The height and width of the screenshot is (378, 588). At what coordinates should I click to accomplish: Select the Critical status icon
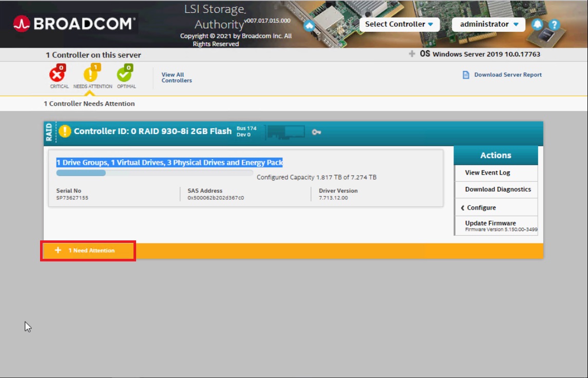(x=57, y=75)
